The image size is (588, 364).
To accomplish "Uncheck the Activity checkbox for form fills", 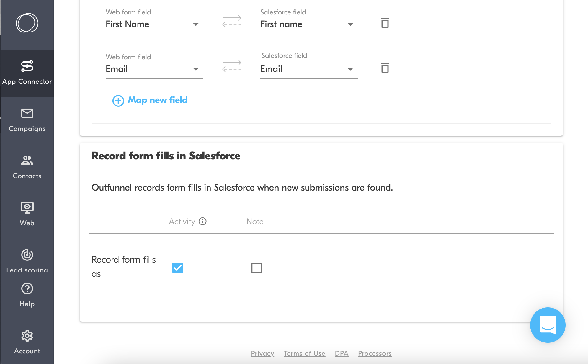I will (177, 268).
